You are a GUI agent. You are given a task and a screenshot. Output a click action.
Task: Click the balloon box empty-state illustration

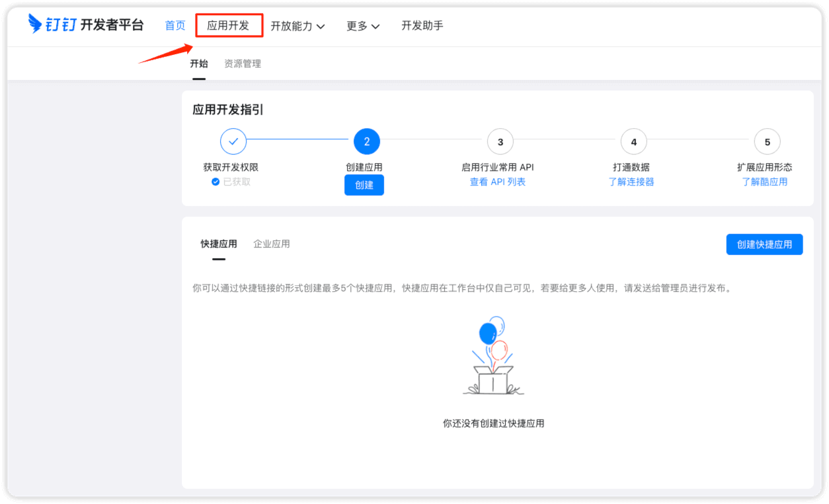494,355
